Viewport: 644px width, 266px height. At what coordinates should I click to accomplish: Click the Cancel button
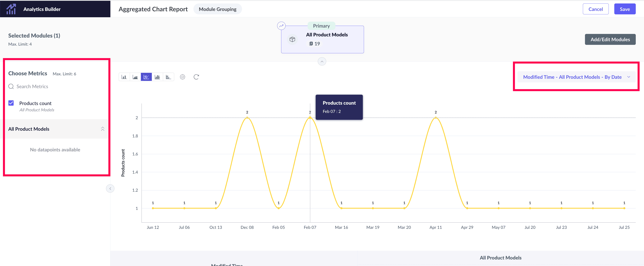pos(596,9)
